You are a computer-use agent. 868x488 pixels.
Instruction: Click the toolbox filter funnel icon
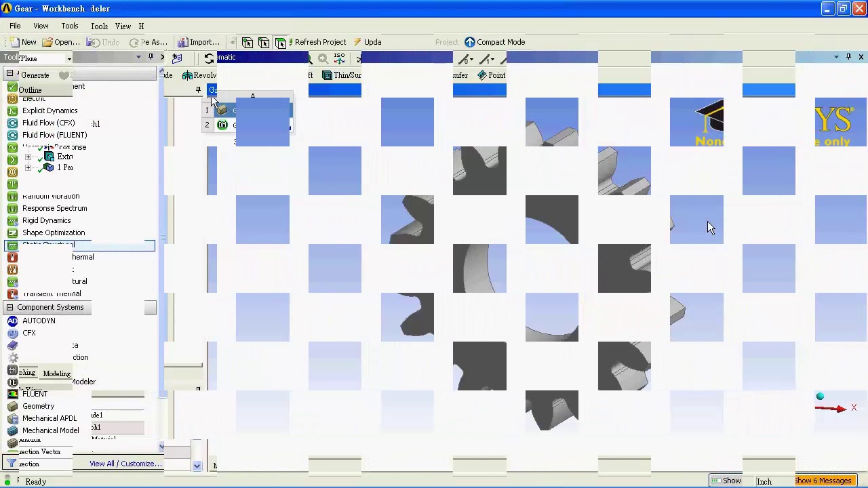(x=12, y=464)
